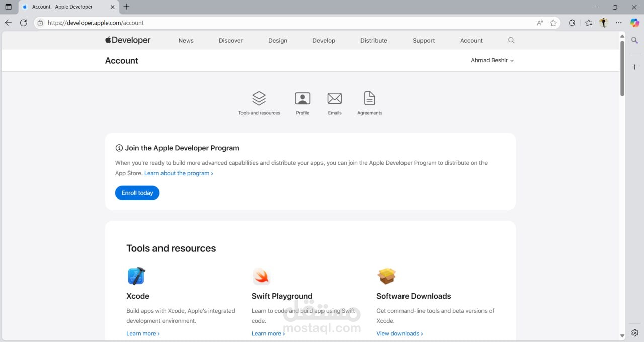
Task: Click the Swift Playground heading
Action: 282,296
